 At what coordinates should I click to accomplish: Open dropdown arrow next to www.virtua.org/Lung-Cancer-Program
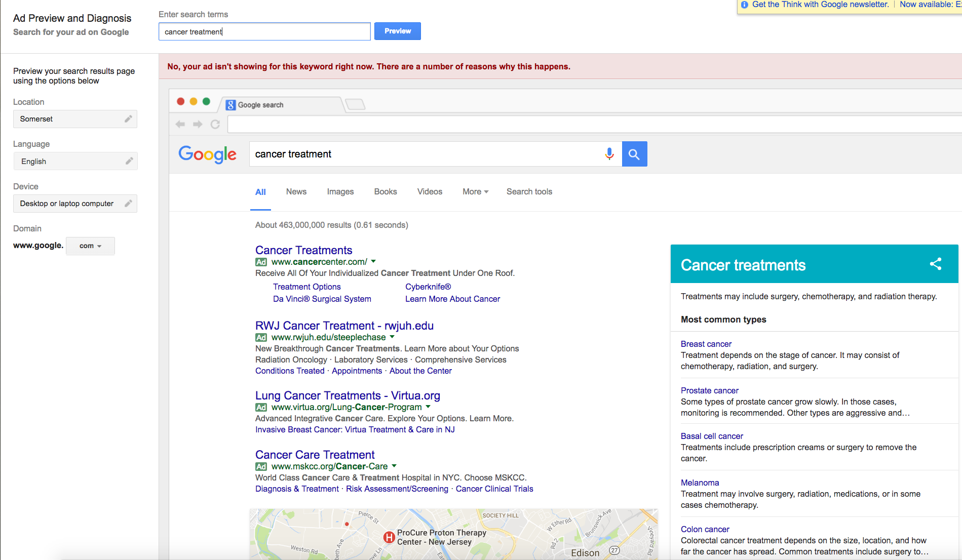coord(428,407)
